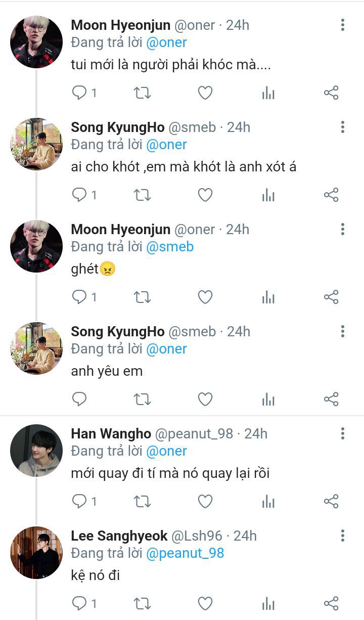The height and width of the screenshot is (620, 364).
Task: Open Song KyungHo's avatar on 'anh yêu em' tweet
Action: coord(36,348)
